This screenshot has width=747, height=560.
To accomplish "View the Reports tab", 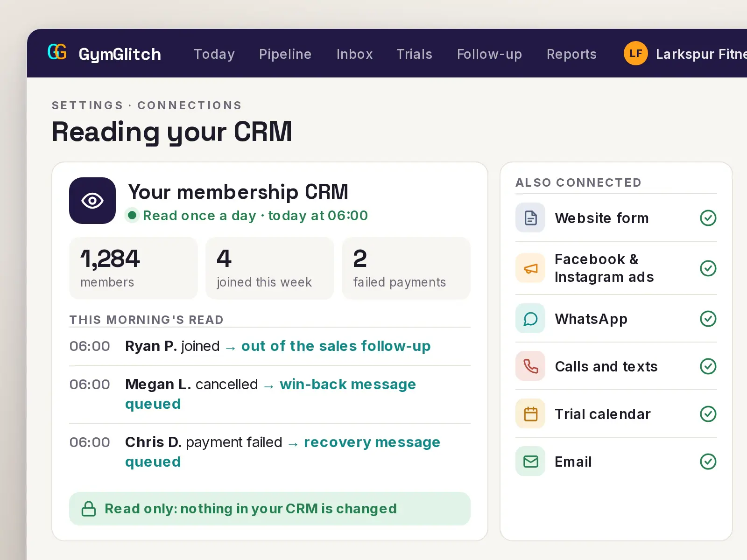I will (x=571, y=54).
